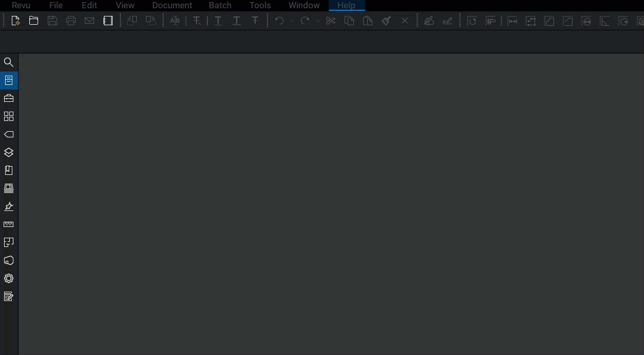Open the Batch menu
The height and width of the screenshot is (355, 644).
(220, 5)
